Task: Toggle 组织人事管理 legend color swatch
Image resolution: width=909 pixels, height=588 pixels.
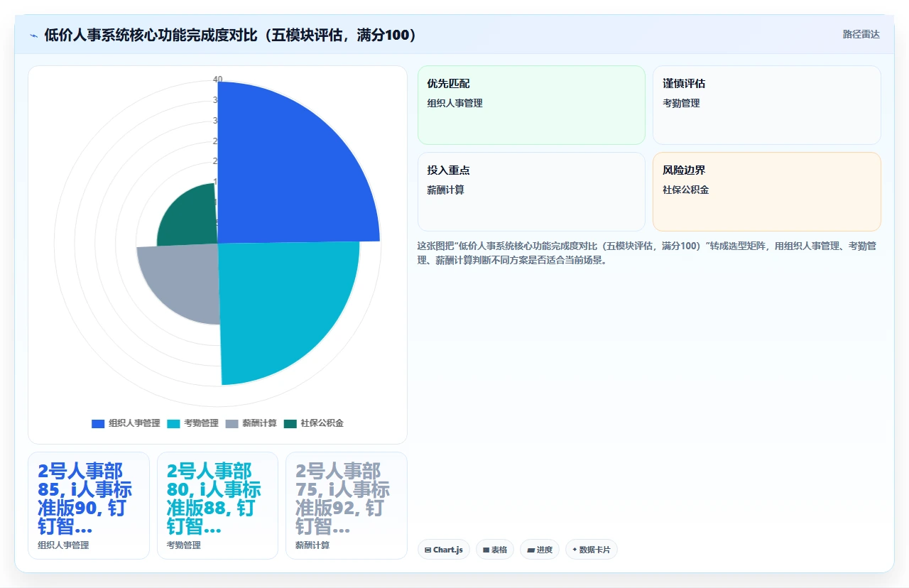Action: click(98, 423)
